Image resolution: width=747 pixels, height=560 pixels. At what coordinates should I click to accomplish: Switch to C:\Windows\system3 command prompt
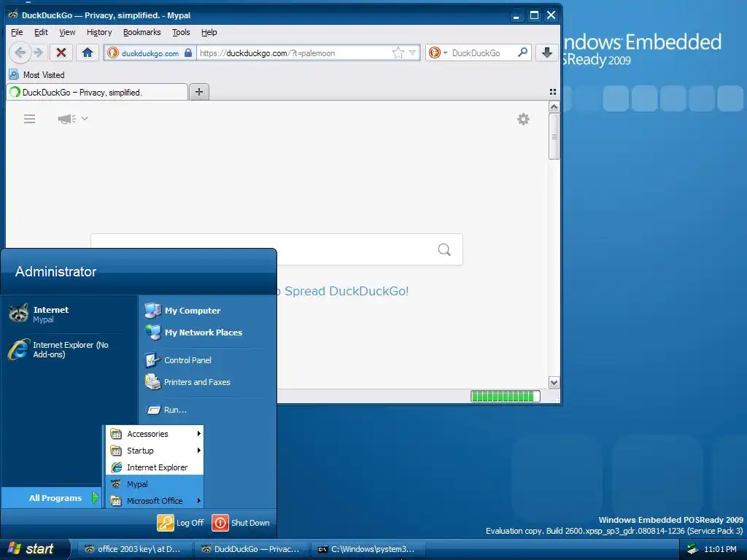(x=367, y=549)
